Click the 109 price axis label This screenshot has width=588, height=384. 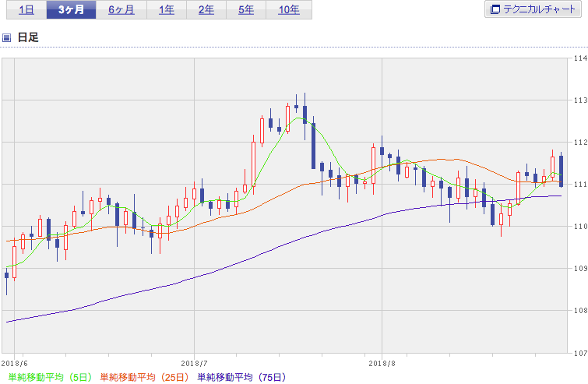point(580,268)
